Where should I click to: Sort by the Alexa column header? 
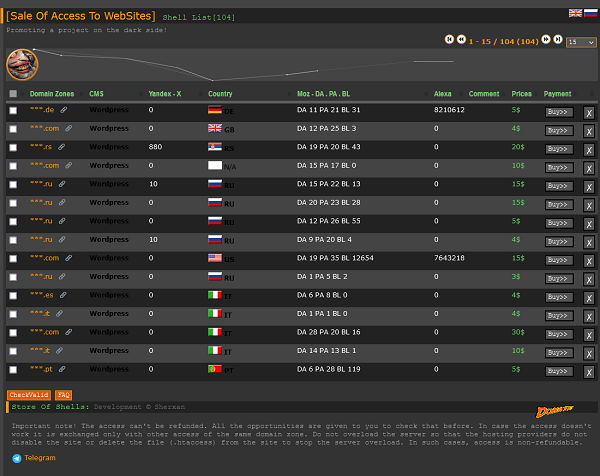tap(442, 94)
